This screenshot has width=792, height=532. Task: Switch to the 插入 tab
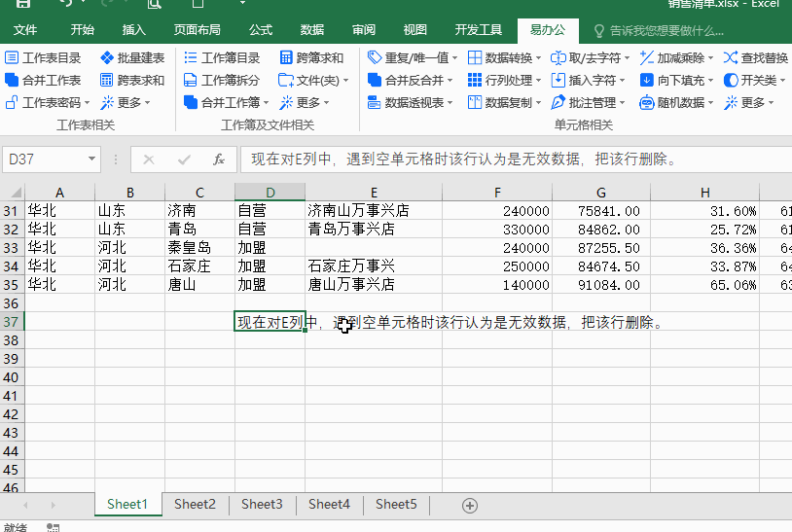pyautogui.click(x=134, y=30)
